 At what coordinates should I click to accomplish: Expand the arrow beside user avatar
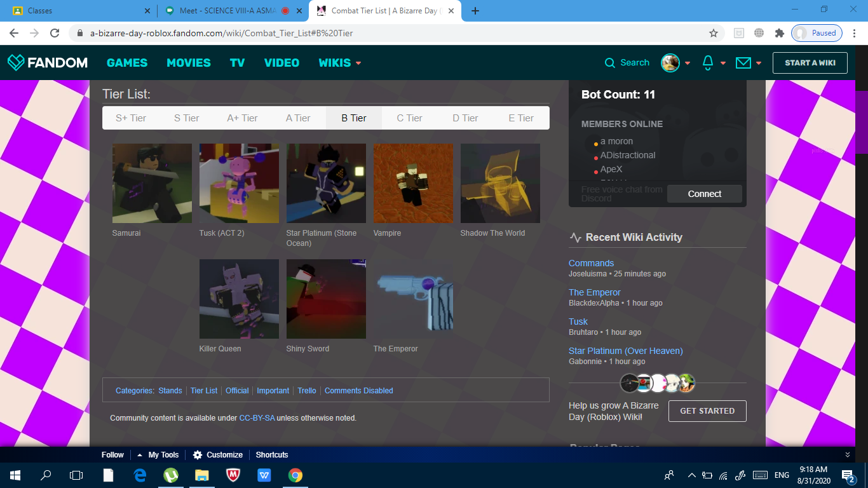[688, 63]
